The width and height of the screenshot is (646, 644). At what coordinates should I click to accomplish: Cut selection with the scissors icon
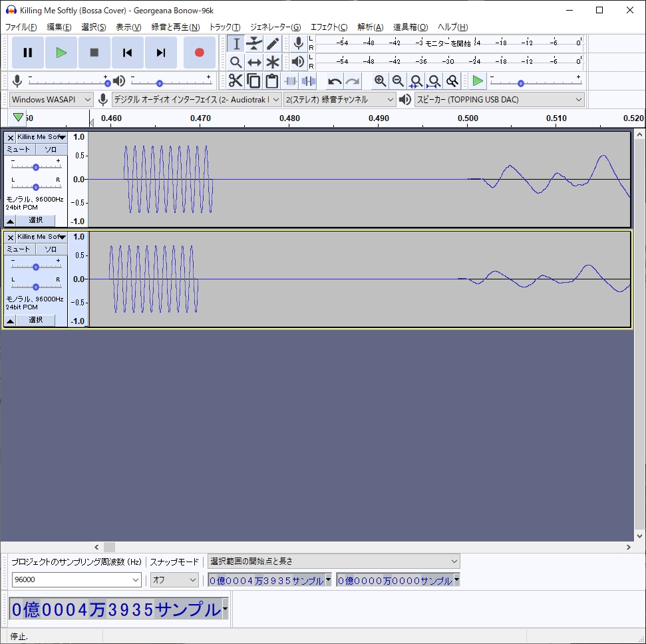click(236, 80)
